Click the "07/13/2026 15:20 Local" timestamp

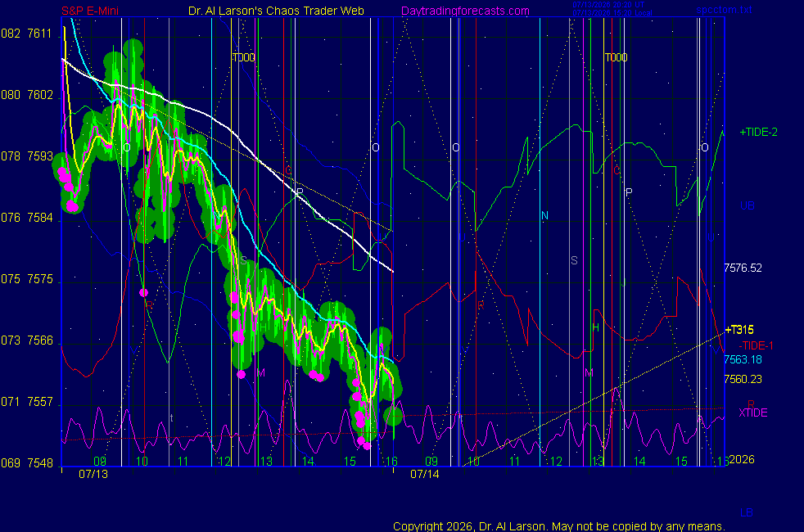click(612, 13)
